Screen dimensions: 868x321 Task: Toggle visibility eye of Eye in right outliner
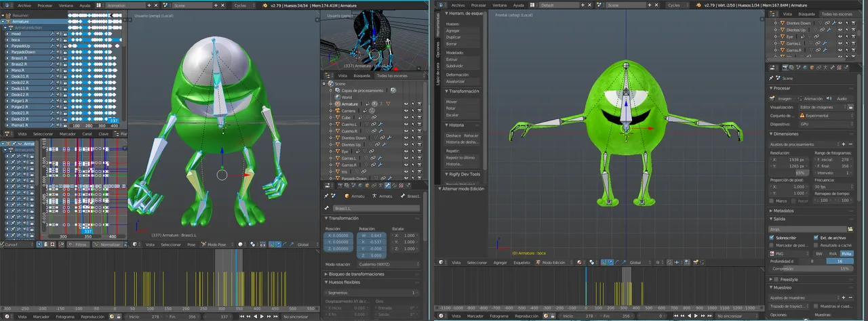(840, 37)
